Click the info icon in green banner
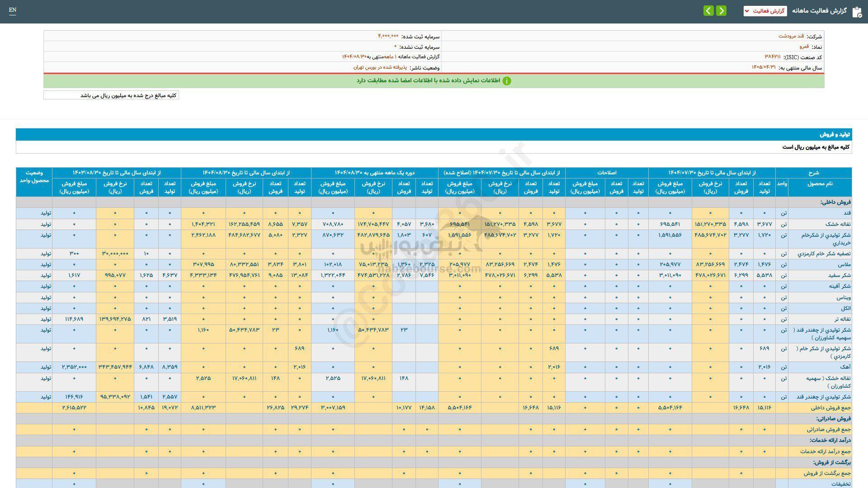 point(507,81)
